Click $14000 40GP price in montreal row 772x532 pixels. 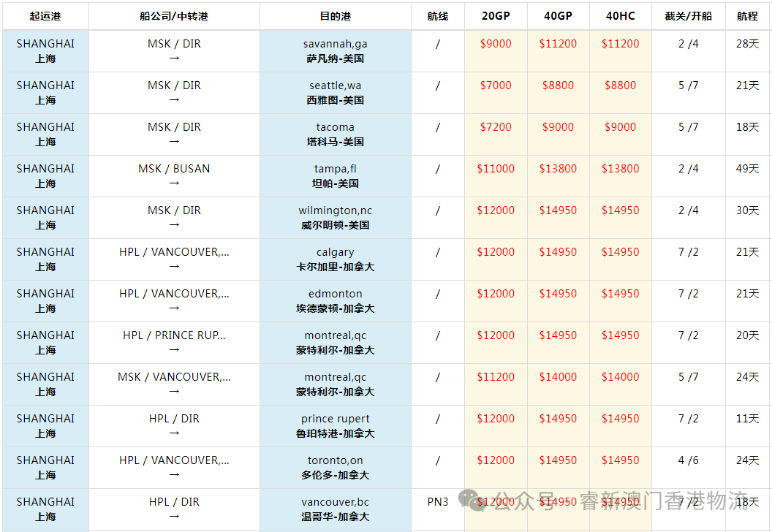558,377
